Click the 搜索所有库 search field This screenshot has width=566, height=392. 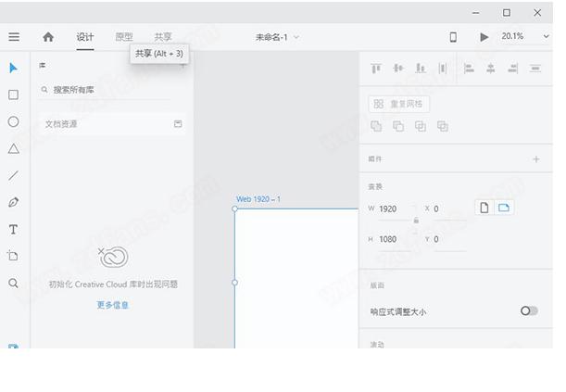coord(105,90)
